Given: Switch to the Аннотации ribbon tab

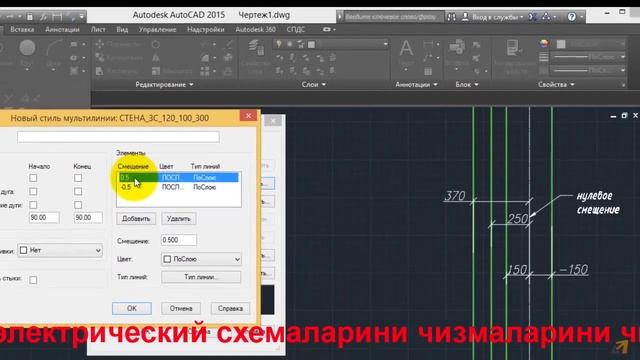Looking at the screenshot, I should 62,29.
